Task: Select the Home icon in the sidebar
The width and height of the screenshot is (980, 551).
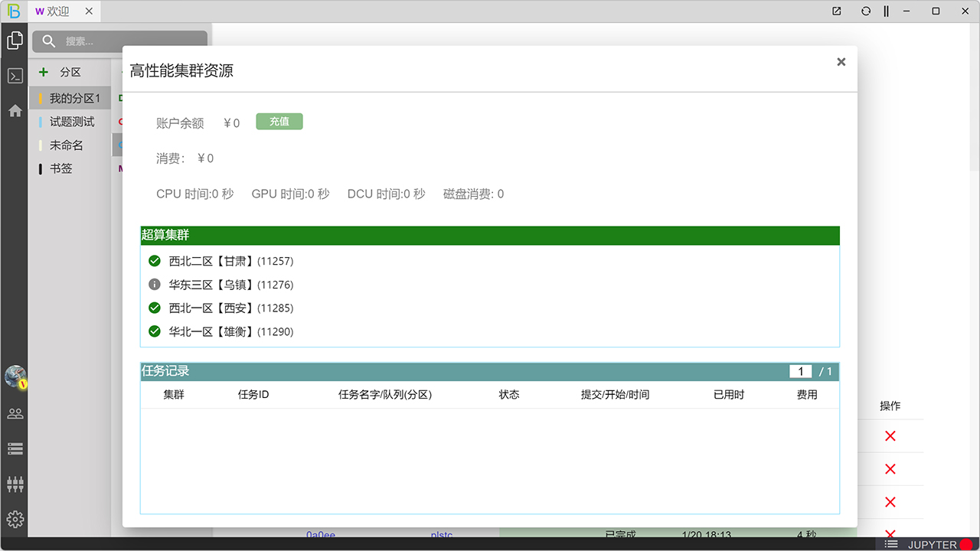Action: click(14, 111)
